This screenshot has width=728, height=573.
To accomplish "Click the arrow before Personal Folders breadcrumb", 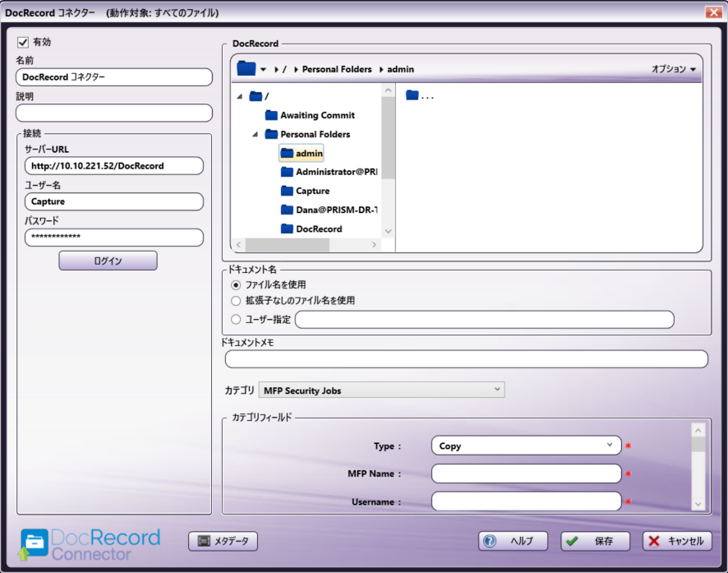I will [296, 70].
